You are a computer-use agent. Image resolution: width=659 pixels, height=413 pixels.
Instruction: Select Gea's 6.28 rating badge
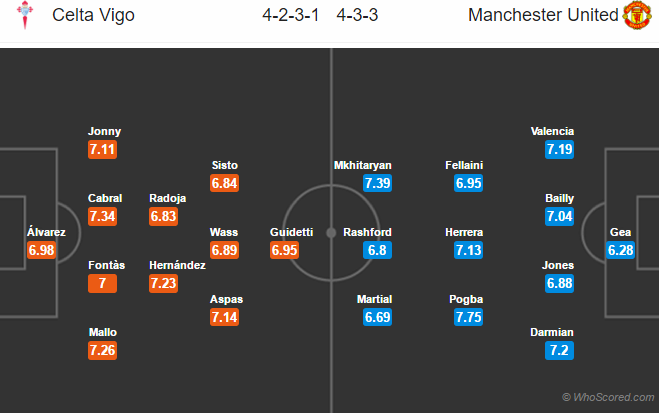[620, 250]
